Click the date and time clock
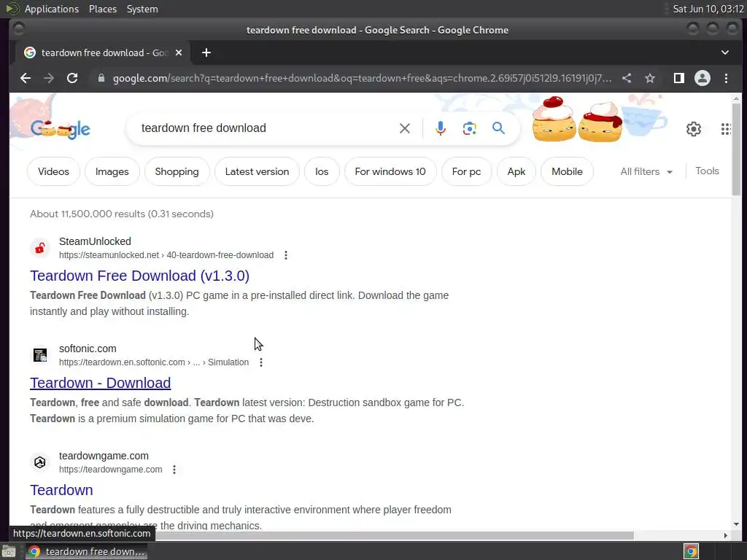Screen dimensions: 747x560 coord(708,9)
